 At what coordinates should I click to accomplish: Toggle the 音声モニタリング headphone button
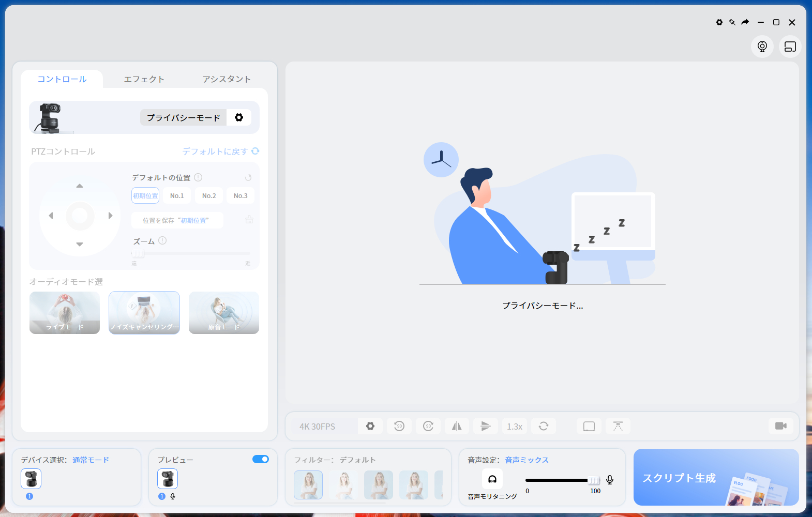(x=492, y=479)
